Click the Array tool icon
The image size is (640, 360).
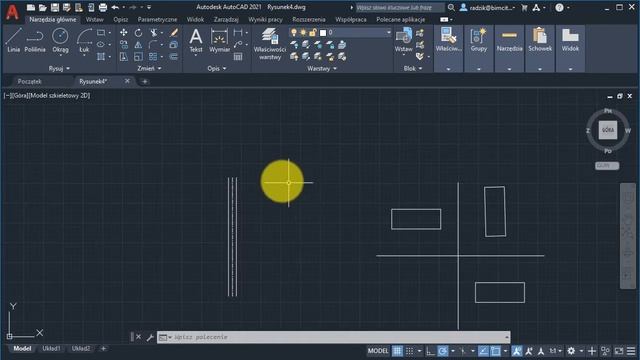tap(153, 57)
